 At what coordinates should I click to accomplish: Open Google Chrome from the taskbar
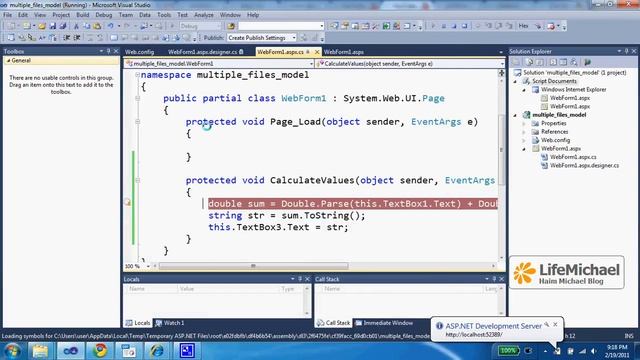(x=99, y=350)
